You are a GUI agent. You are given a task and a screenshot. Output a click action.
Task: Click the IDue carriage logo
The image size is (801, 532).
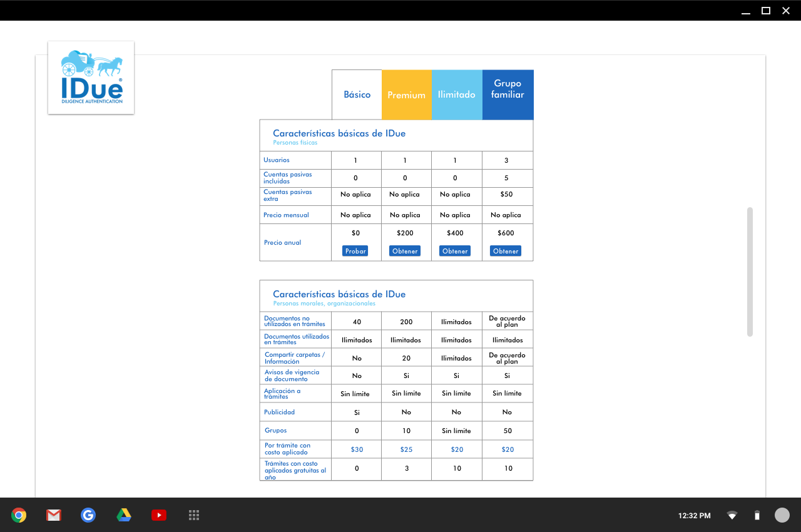pyautogui.click(x=91, y=78)
